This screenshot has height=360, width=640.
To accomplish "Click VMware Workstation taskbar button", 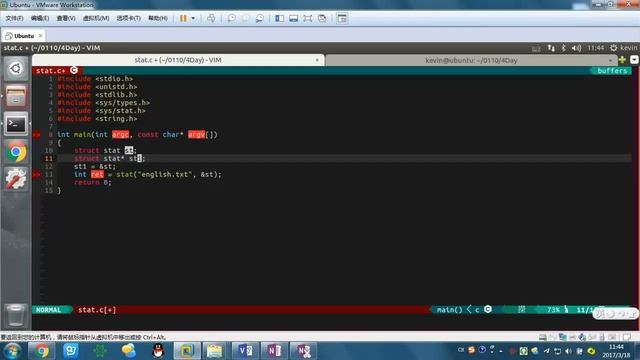I will pos(187,351).
